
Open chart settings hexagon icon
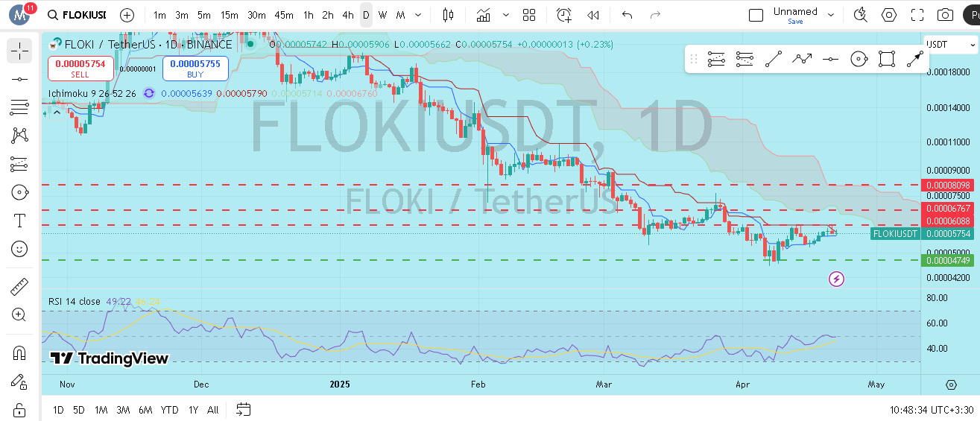click(x=888, y=15)
